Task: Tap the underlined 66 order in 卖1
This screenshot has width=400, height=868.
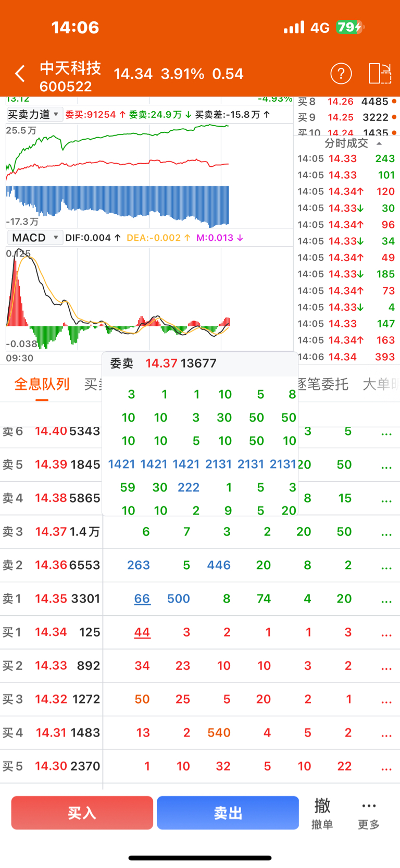Action: [x=142, y=598]
